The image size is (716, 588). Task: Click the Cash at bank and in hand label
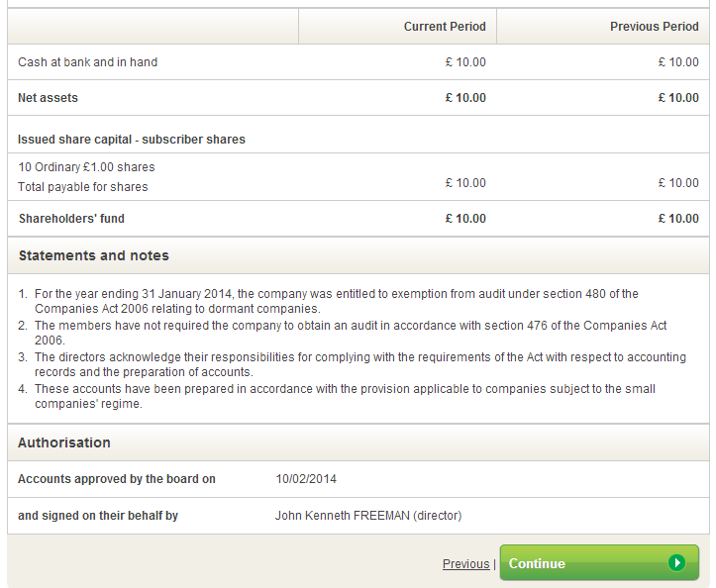pos(87,62)
